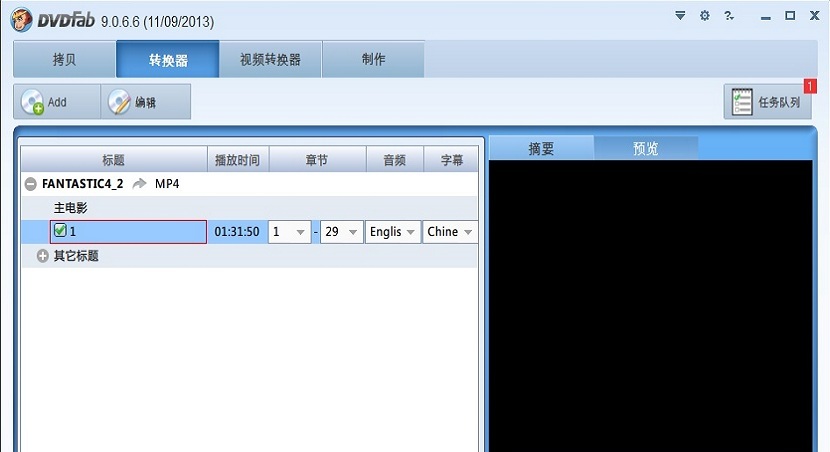Click the 播放时间 column header

point(238,160)
